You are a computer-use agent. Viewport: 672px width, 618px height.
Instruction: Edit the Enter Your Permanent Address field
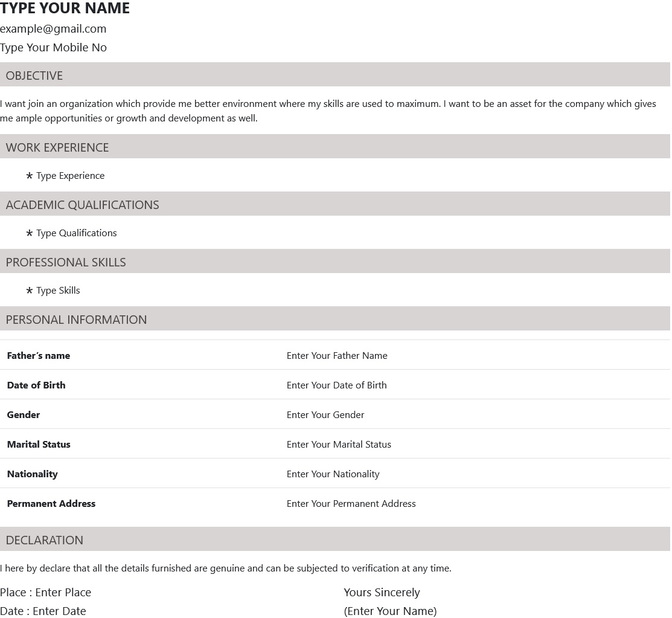[351, 503]
